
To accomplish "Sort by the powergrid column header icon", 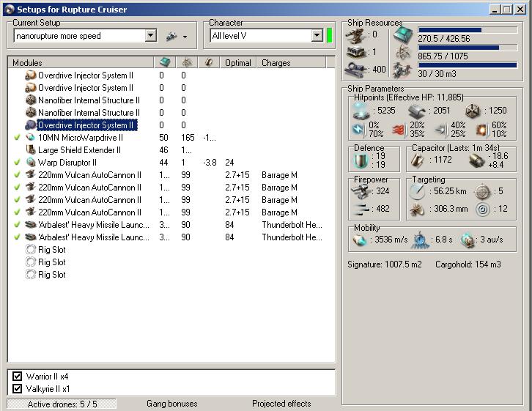I will click(x=187, y=62).
